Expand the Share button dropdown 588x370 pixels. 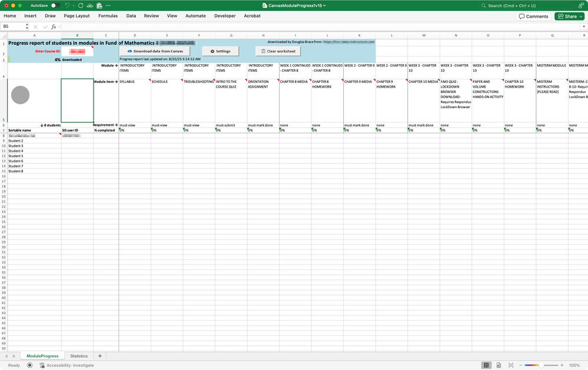pyautogui.click(x=580, y=16)
